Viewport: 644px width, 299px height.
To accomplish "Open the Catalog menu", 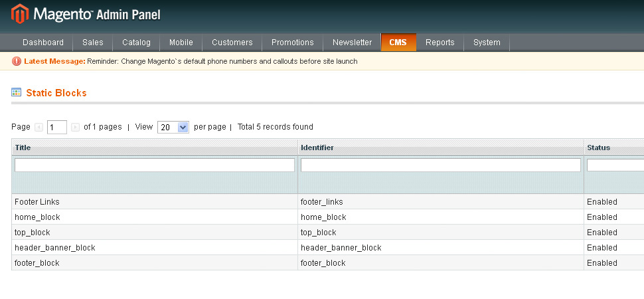I will tap(136, 43).
